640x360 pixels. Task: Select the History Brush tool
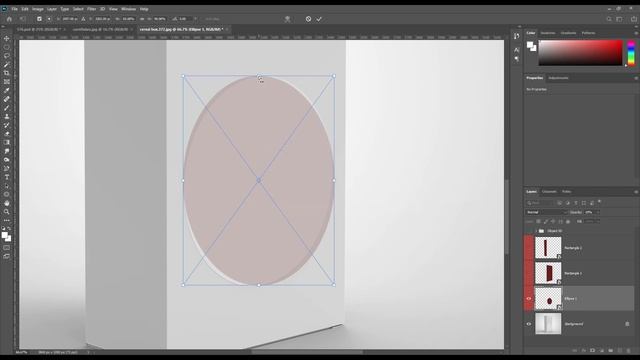pos(7,125)
